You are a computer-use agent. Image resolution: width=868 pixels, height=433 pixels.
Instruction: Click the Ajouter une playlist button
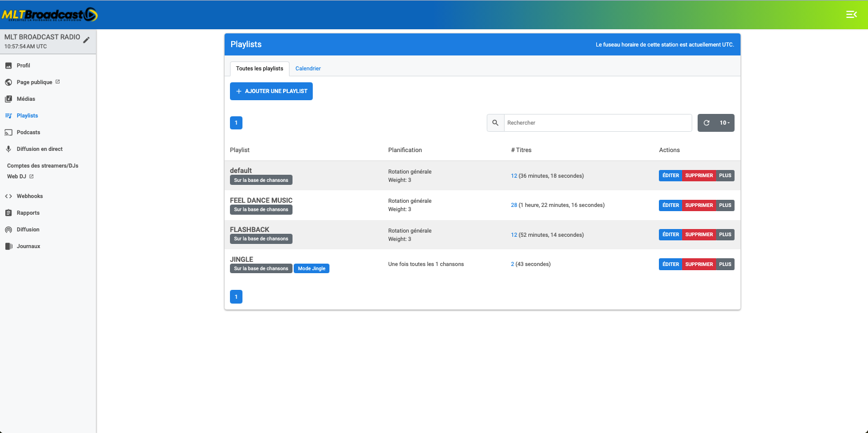(271, 91)
